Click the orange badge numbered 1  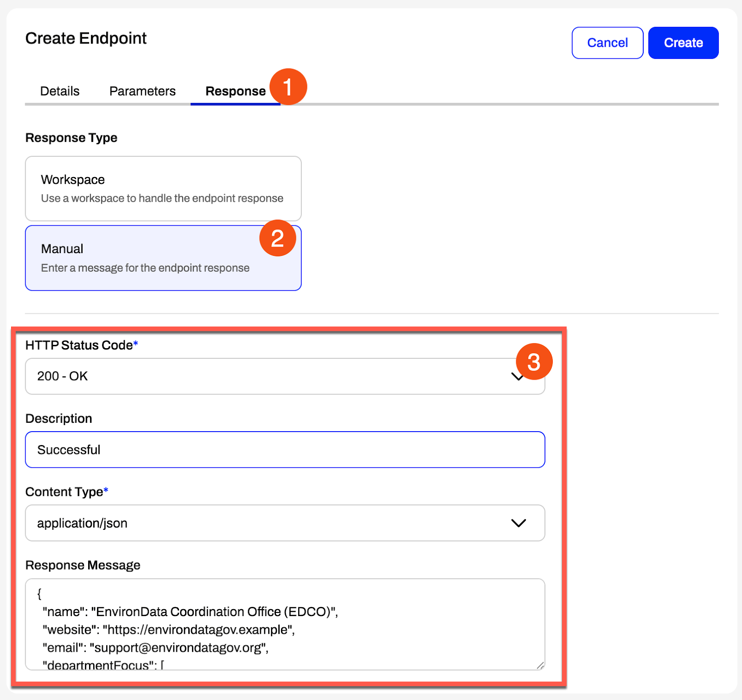(288, 87)
